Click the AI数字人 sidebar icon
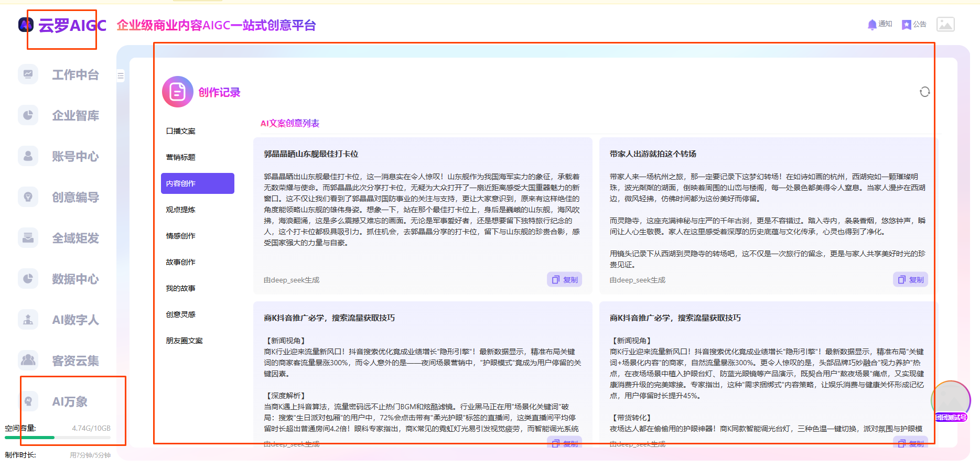The image size is (980, 469). (28, 320)
